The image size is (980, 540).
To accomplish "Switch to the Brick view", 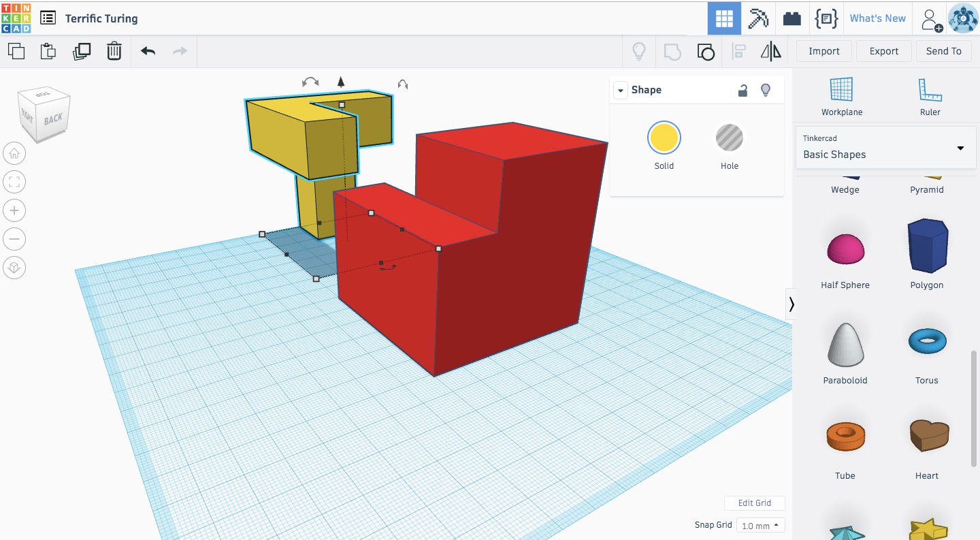I will pos(791,18).
